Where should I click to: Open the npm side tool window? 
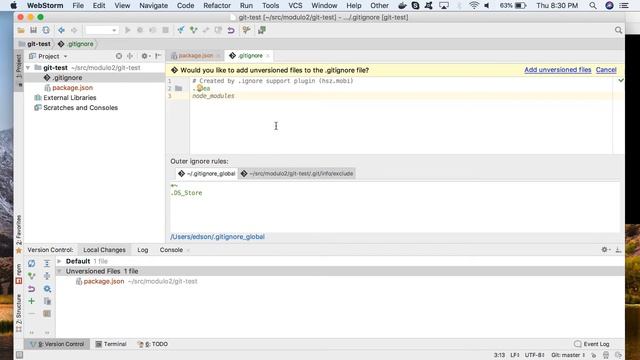tap(19, 273)
